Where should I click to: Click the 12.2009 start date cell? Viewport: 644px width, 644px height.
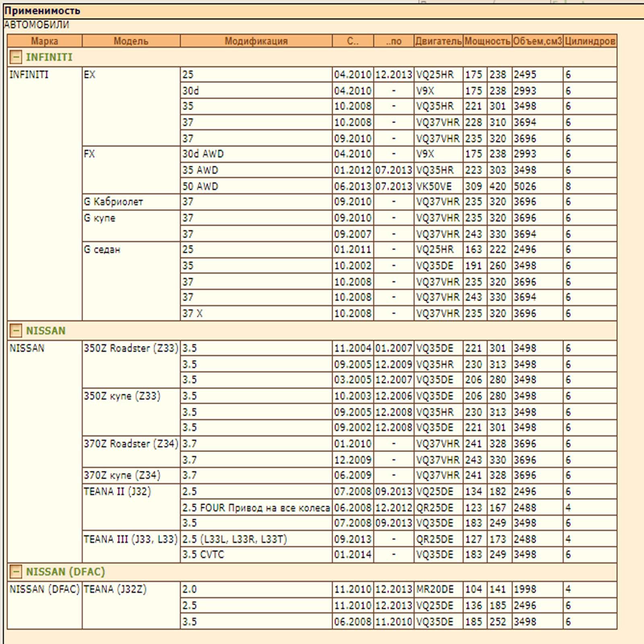coord(353,460)
